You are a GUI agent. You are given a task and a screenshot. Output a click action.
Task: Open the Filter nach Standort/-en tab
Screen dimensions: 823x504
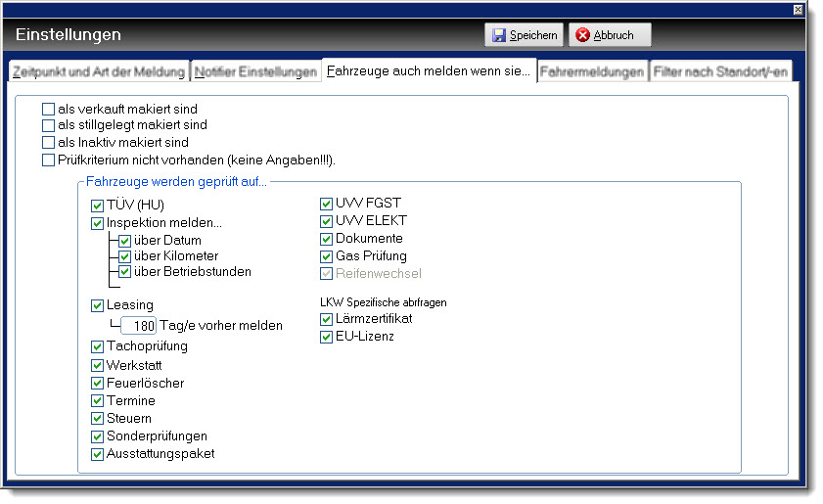tap(720, 71)
